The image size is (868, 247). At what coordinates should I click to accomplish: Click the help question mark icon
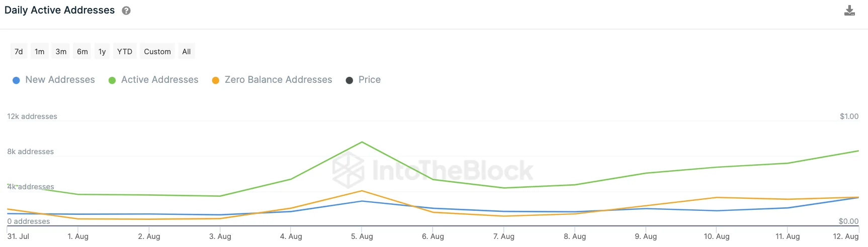click(126, 11)
